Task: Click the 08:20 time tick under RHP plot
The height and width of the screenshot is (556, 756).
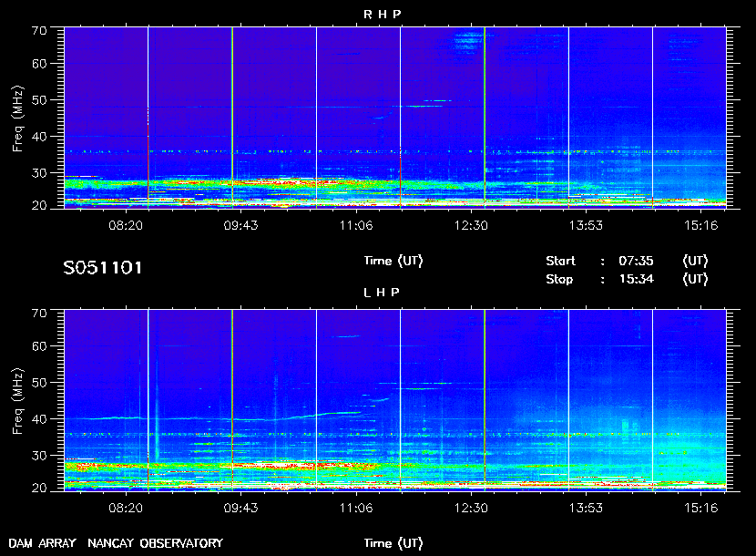Action: point(126,225)
